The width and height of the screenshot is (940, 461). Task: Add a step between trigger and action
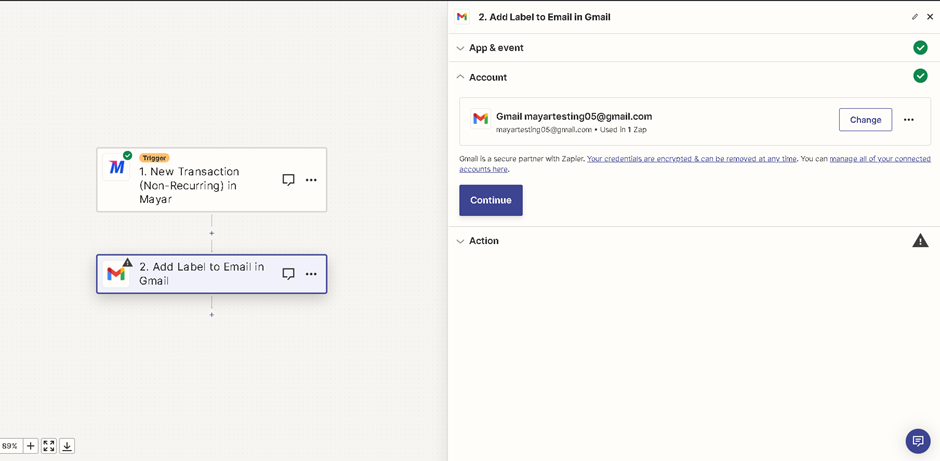tap(212, 233)
